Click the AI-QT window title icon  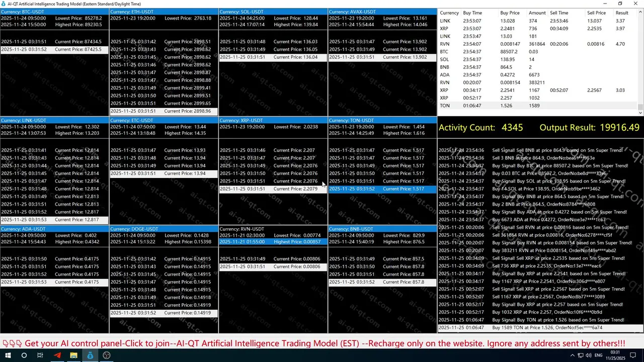(x=4, y=4)
